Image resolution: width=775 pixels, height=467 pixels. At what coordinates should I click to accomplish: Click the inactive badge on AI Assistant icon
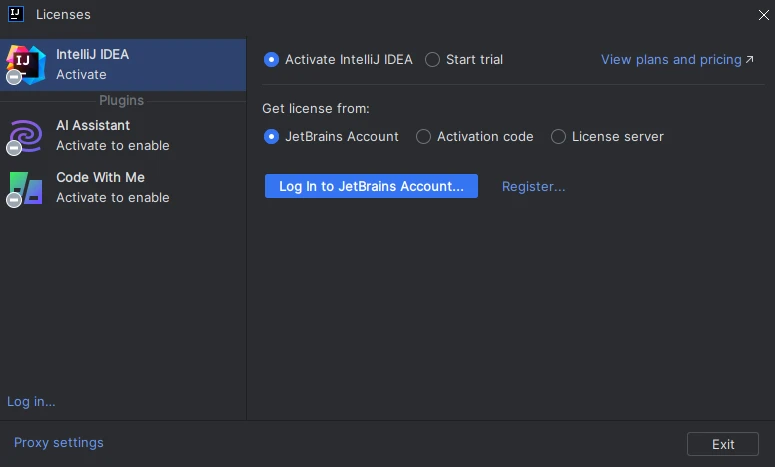point(14,148)
